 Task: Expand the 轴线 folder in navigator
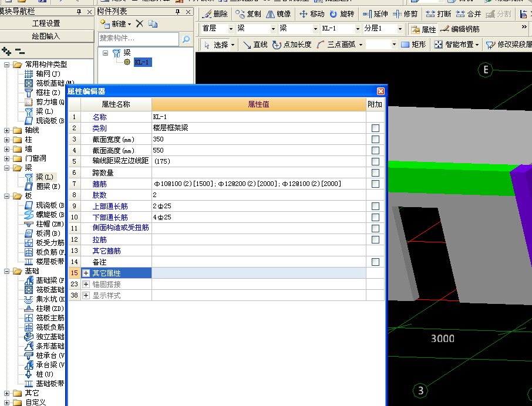pyautogui.click(x=6, y=130)
